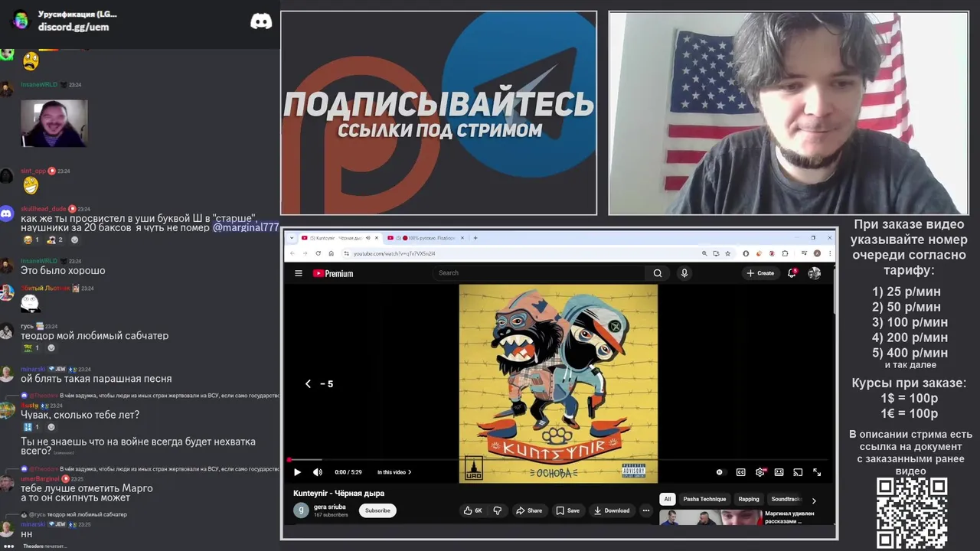This screenshot has height=551, width=980.
Task: Select the 'Soundtracks' filter chip
Action: coord(786,499)
